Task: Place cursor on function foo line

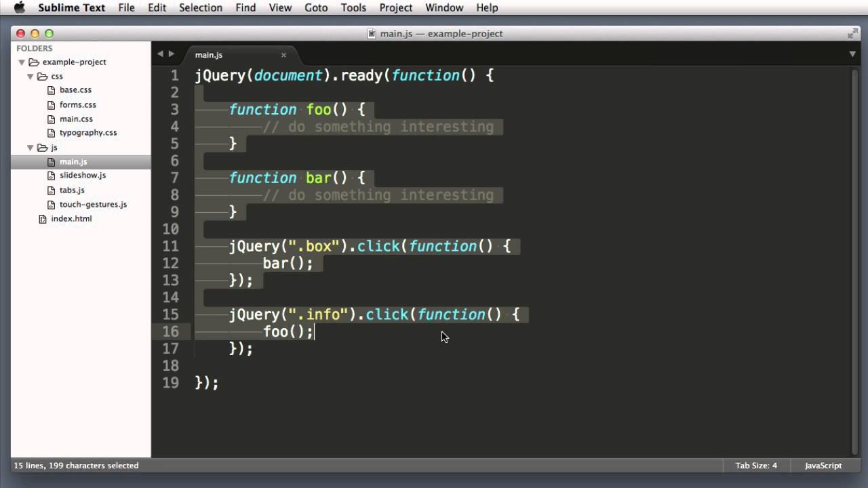Action: click(x=297, y=110)
